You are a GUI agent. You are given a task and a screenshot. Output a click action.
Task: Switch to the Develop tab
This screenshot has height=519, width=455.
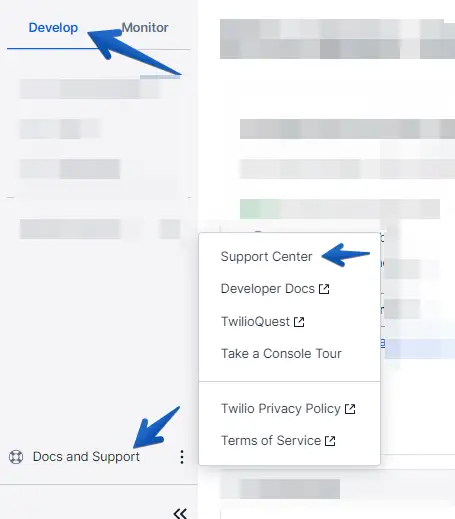click(x=53, y=28)
